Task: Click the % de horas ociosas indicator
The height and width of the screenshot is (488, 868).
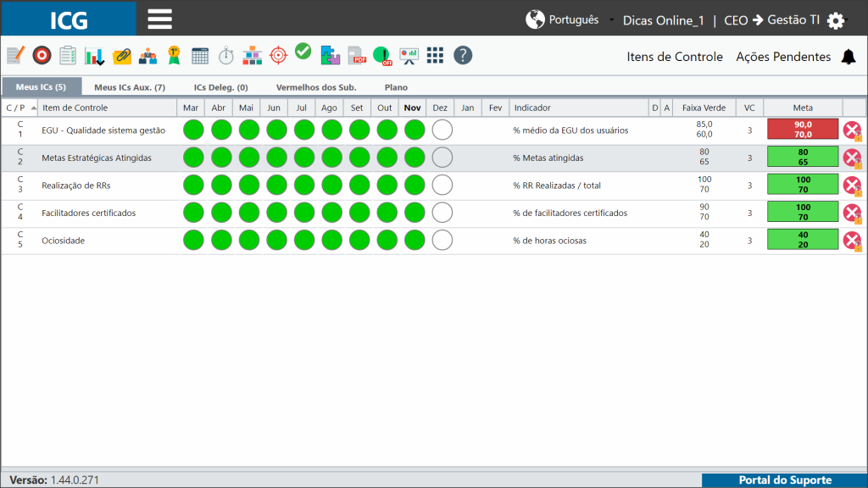Action: click(x=549, y=241)
